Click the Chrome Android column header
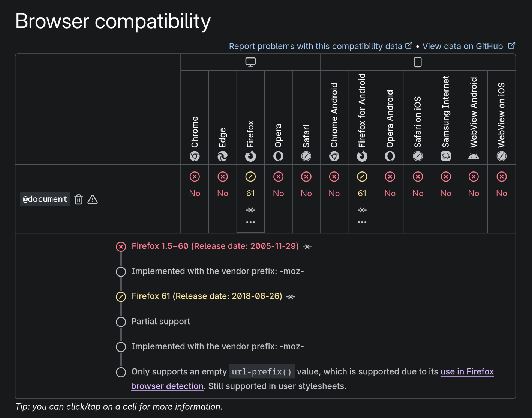Image resolution: width=532 pixels, height=418 pixels. tap(334, 116)
